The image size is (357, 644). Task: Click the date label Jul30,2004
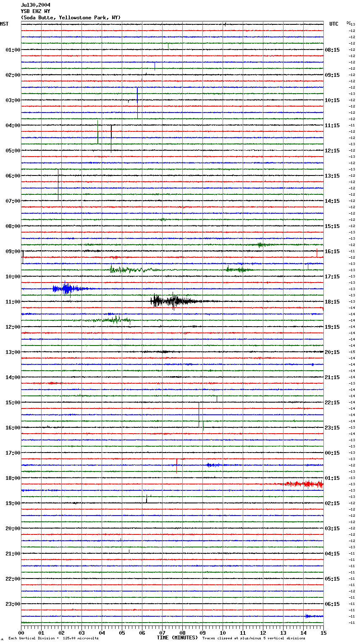pos(36,5)
